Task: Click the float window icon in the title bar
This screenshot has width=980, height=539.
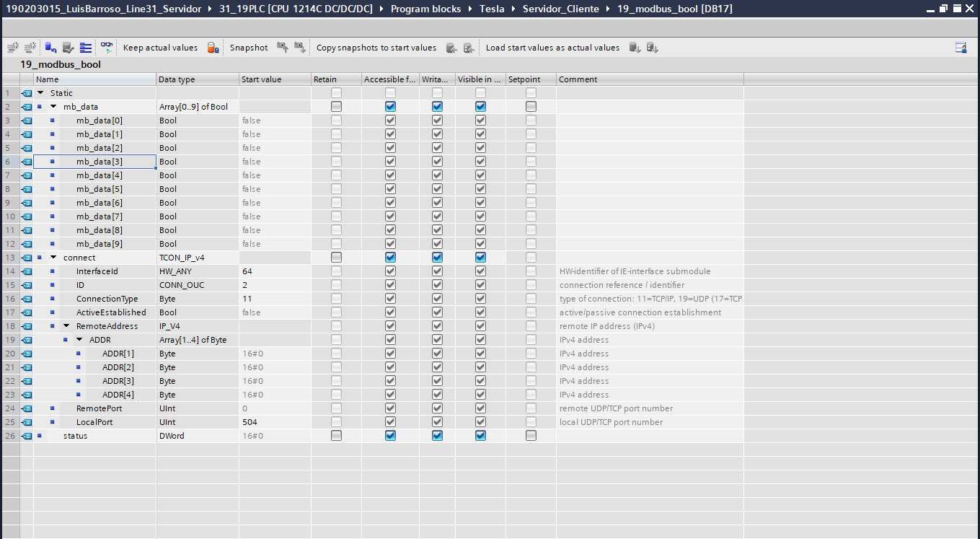Action: click(x=943, y=9)
